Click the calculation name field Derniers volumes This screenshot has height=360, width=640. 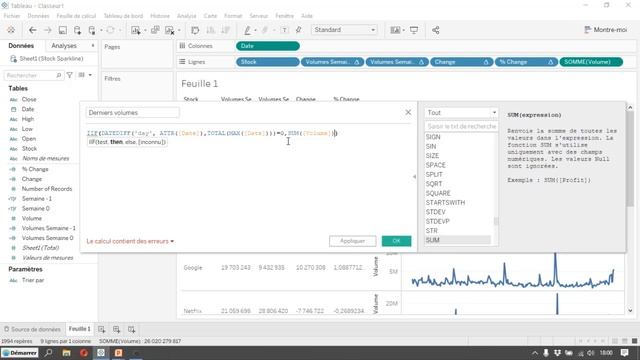[x=133, y=113]
